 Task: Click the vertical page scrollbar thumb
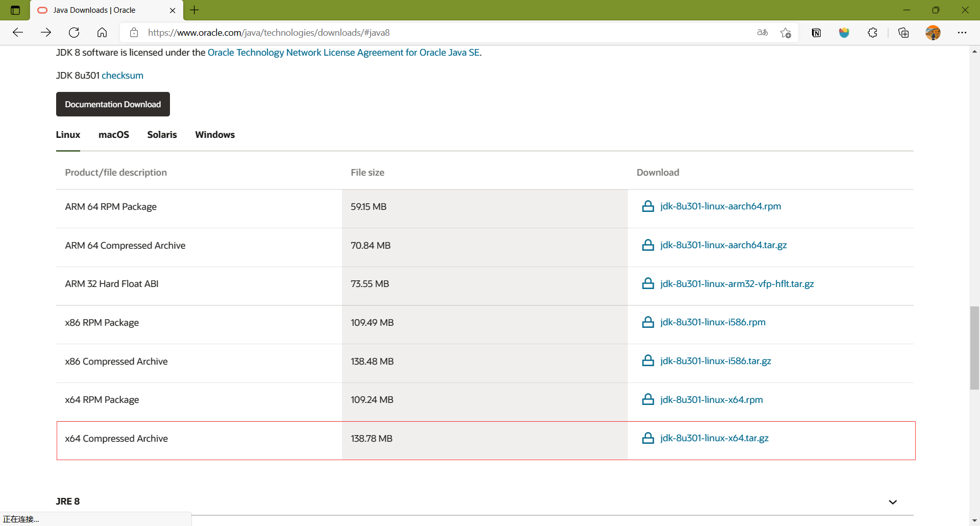click(x=974, y=348)
